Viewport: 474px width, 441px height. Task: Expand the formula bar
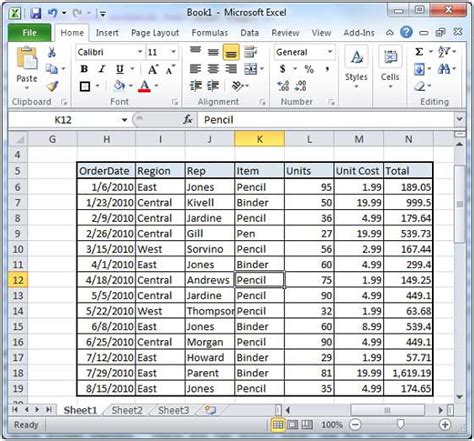coord(460,119)
